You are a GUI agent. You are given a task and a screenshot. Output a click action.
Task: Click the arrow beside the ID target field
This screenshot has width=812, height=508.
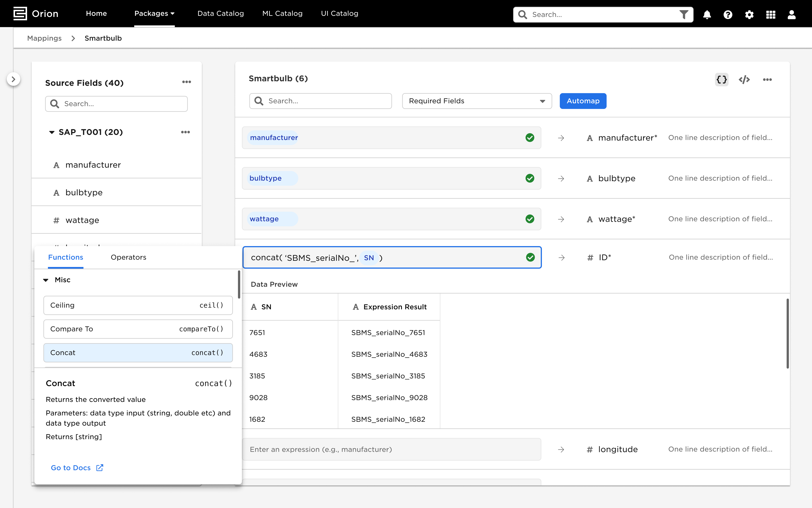coord(562,258)
